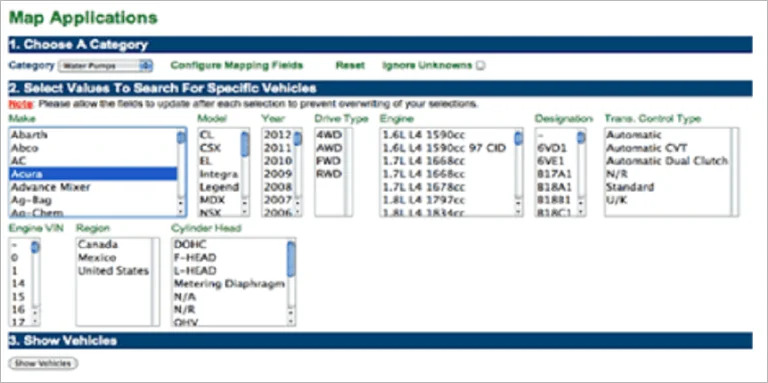Select Engine VIN value 14
The height and width of the screenshot is (383, 768).
[21, 284]
